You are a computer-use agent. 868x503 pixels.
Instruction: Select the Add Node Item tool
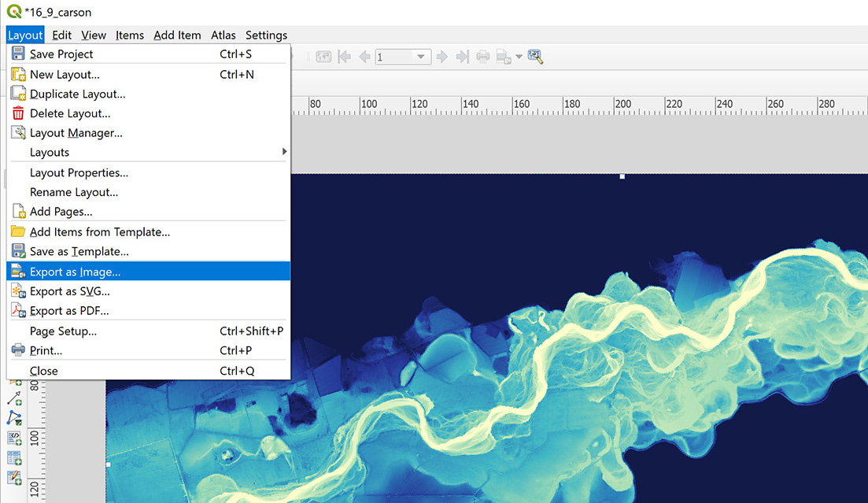tap(14, 418)
